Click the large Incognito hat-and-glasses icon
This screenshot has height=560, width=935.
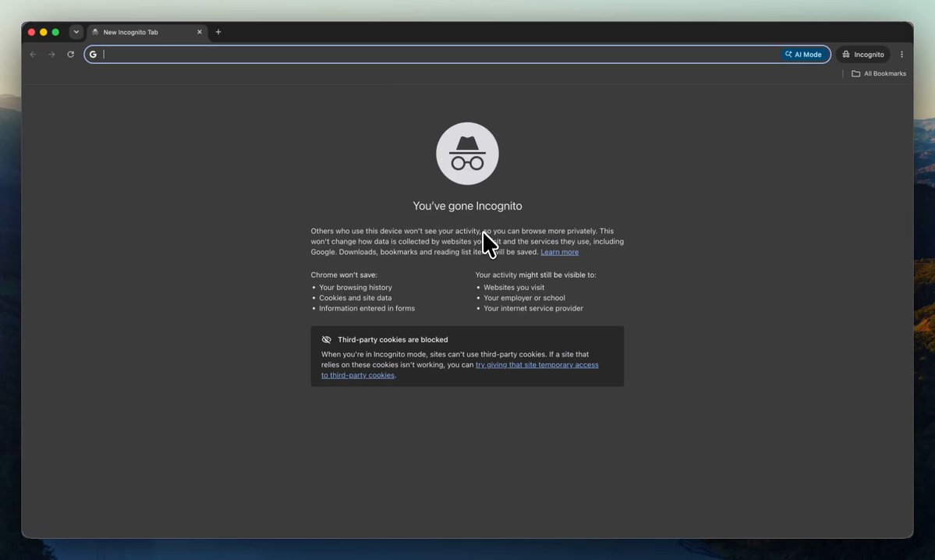(x=468, y=154)
